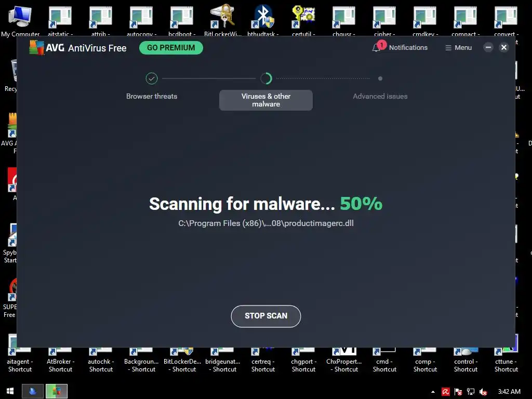Viewport: 532px width, 399px height.
Task: Select the My Computer desktop icon
Action: (20, 20)
